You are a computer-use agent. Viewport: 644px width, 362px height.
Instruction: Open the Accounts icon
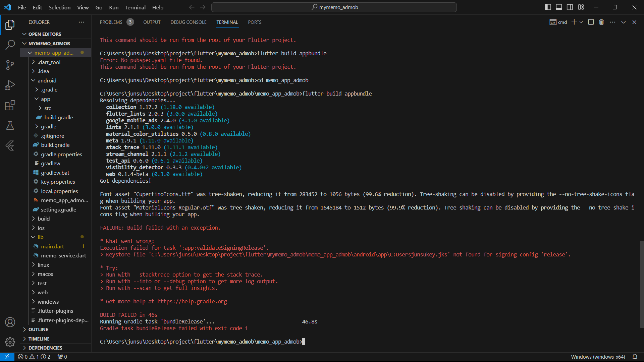[x=10, y=322]
